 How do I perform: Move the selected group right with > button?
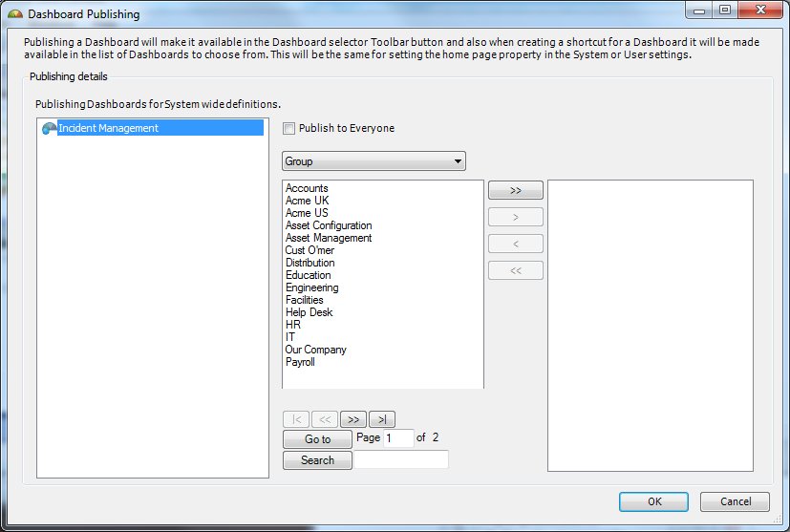click(516, 217)
